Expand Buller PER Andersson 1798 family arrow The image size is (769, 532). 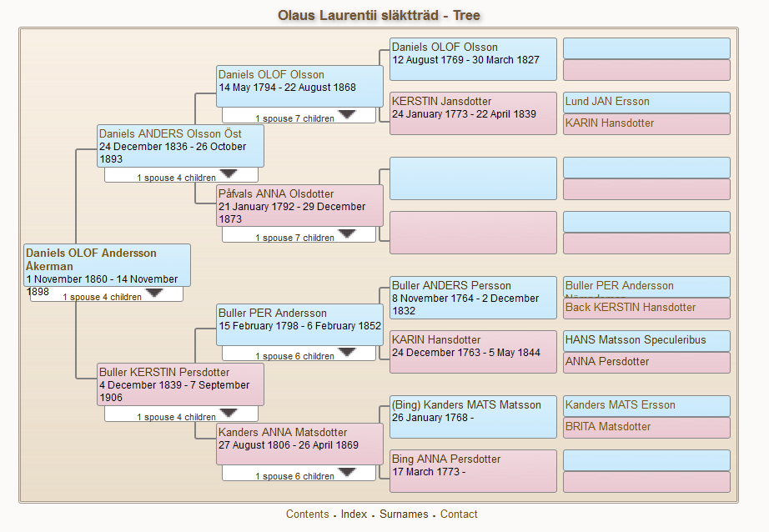(346, 352)
